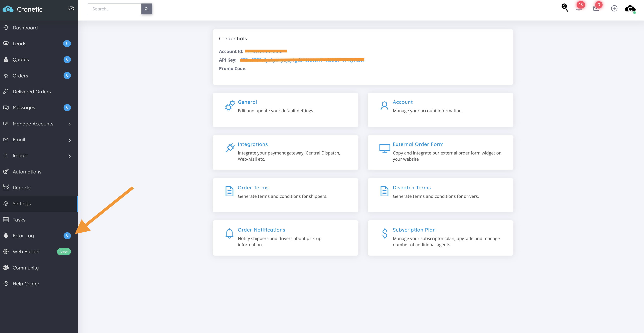The height and width of the screenshot is (333, 644).
Task: Click the Cronetic brand name text
Action: (x=29, y=9)
